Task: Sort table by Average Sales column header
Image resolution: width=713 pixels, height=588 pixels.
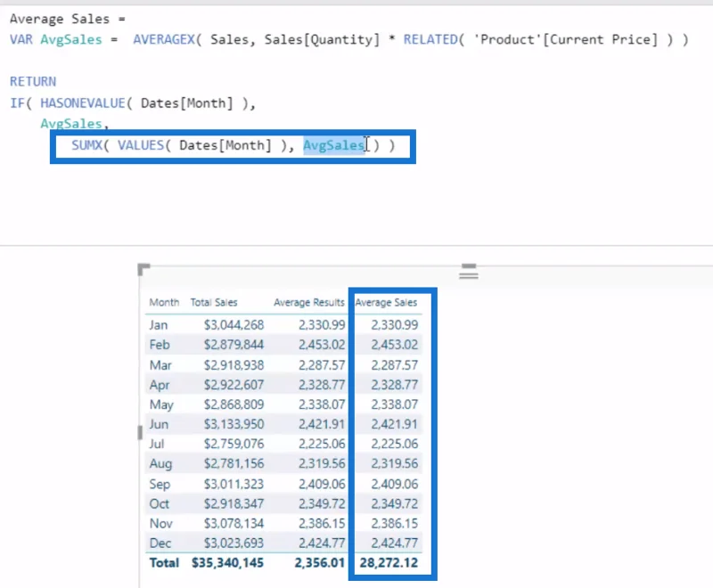Action: click(x=386, y=303)
